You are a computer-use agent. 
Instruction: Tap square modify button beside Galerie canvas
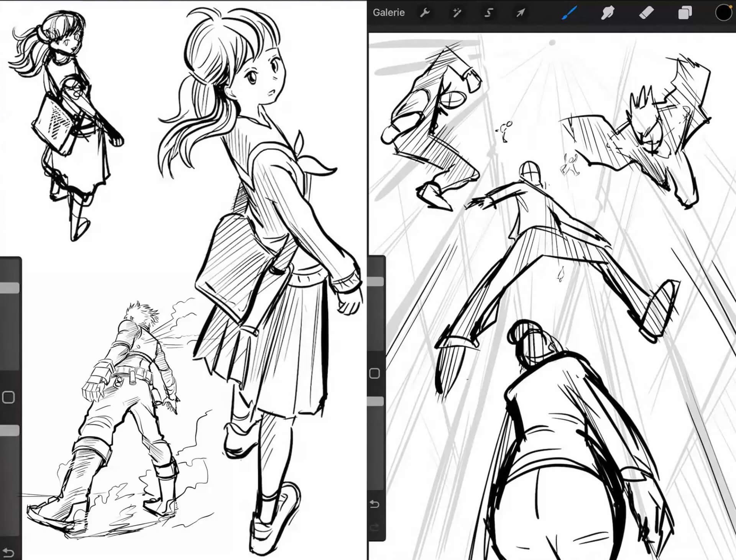pos(375,373)
